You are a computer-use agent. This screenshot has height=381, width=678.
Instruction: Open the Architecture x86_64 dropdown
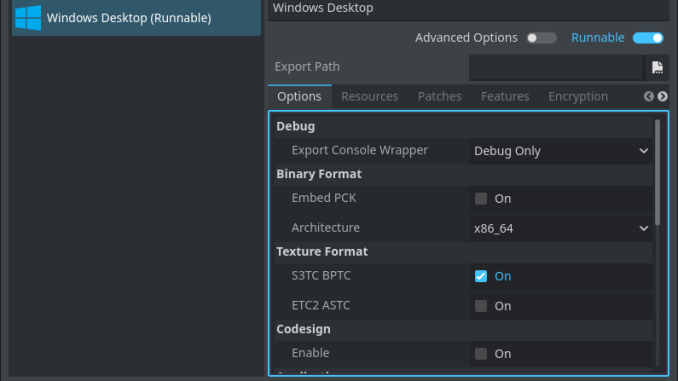[560, 228]
